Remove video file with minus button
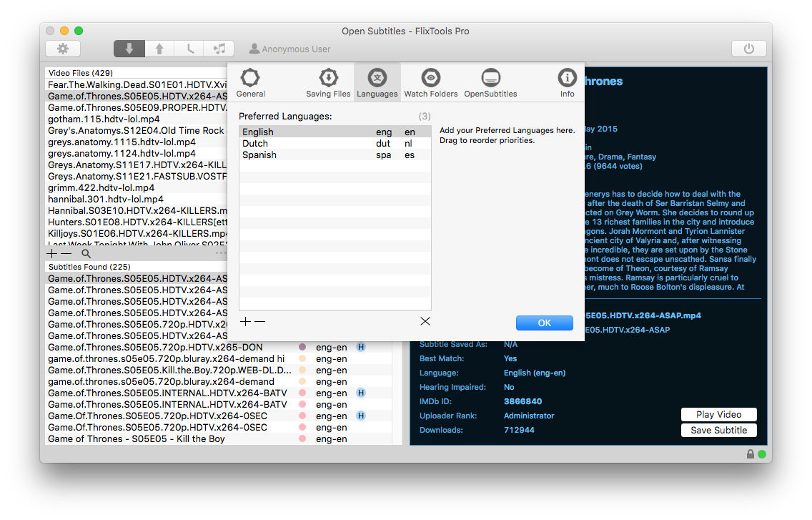The height and width of the screenshot is (520, 812). coord(66,253)
